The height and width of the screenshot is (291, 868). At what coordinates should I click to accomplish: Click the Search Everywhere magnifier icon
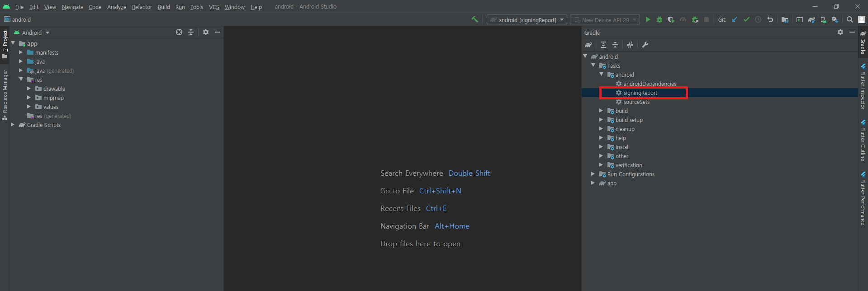850,19
